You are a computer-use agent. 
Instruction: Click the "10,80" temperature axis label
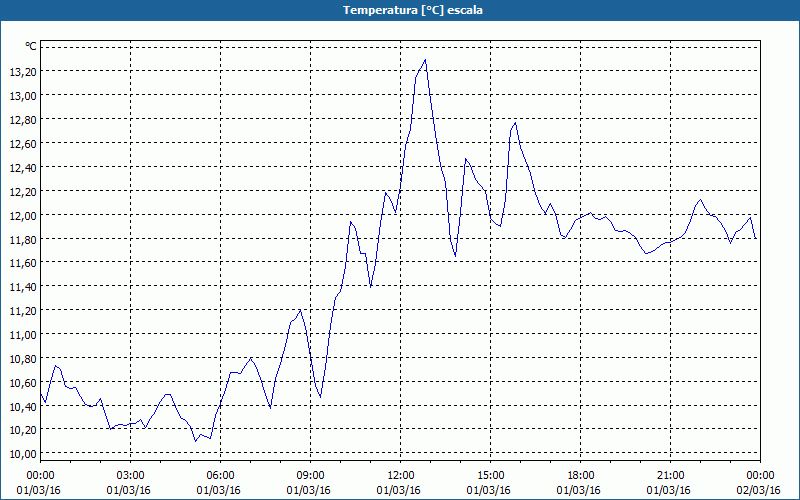click(23, 358)
